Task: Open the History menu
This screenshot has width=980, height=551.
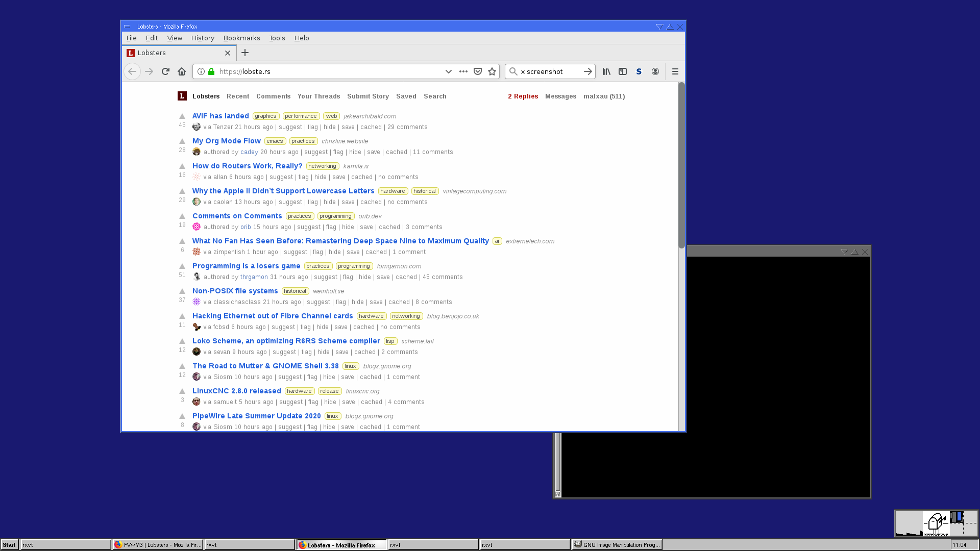Action: coord(203,38)
